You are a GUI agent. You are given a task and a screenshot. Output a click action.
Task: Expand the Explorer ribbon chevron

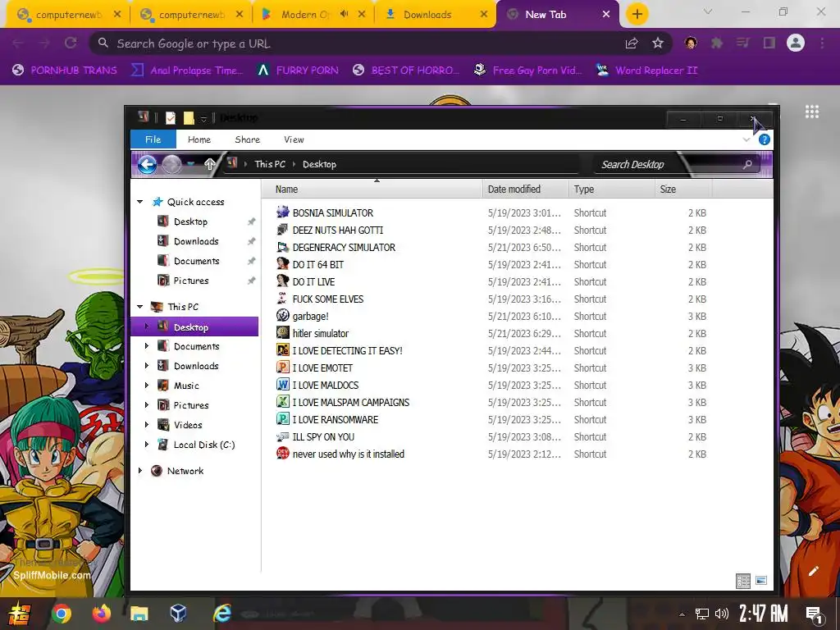click(x=746, y=139)
